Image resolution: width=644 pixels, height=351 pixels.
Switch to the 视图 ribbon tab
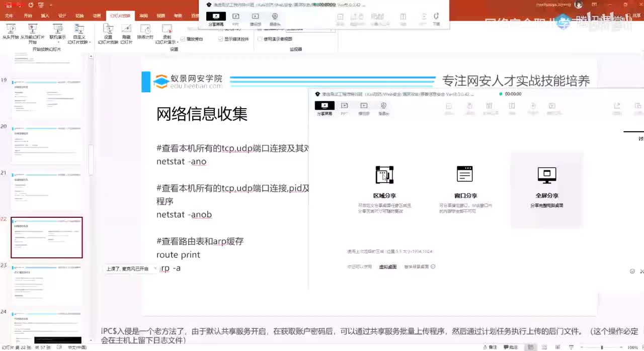pos(161,16)
